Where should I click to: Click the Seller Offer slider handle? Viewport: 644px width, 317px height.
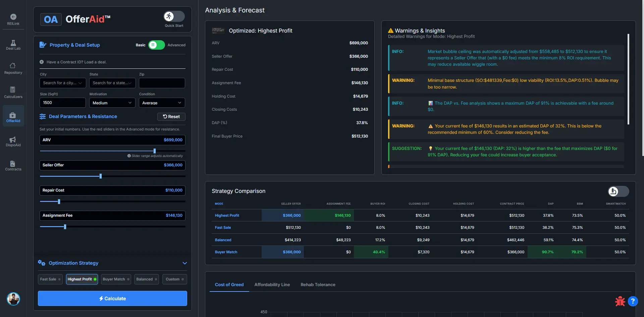101,176
